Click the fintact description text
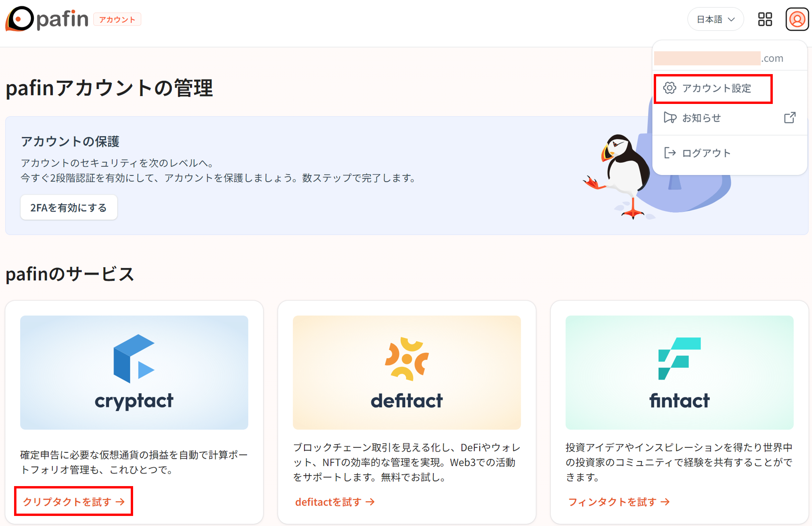This screenshot has height=526, width=812. tap(679, 462)
